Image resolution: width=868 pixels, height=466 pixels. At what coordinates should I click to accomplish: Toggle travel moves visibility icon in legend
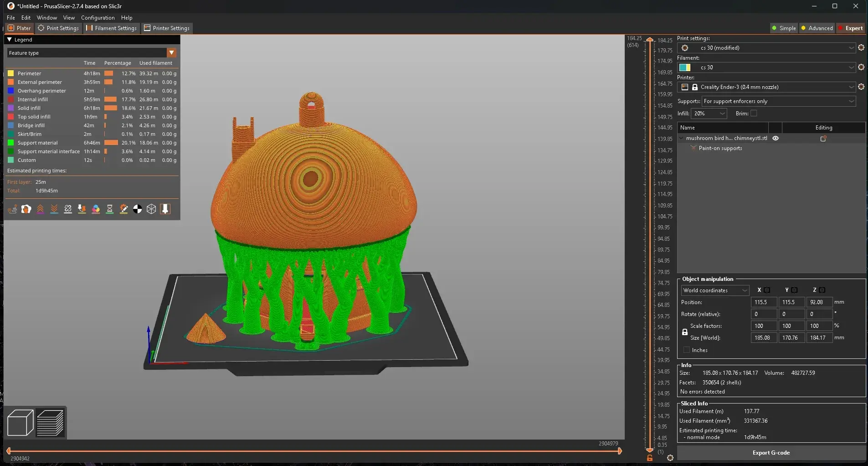pos(12,209)
